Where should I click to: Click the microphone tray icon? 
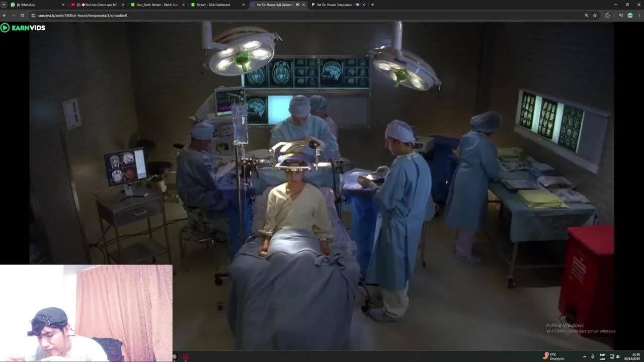coord(593,356)
